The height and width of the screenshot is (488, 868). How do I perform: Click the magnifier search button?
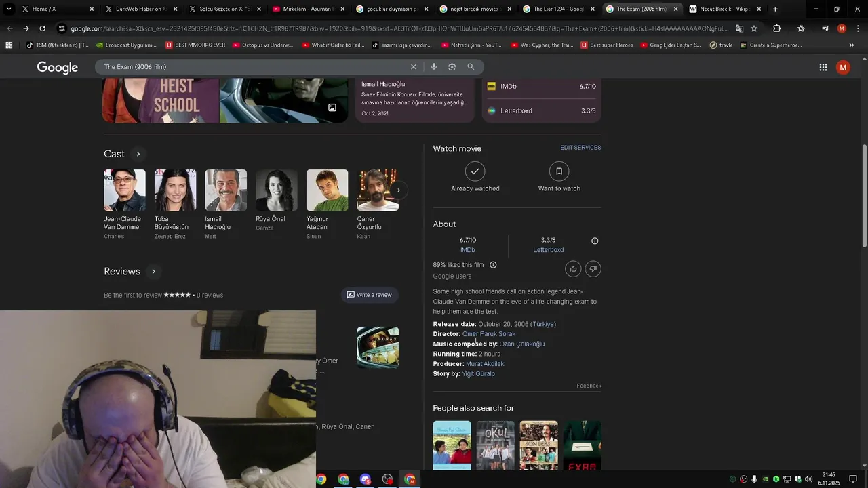pyautogui.click(x=471, y=67)
